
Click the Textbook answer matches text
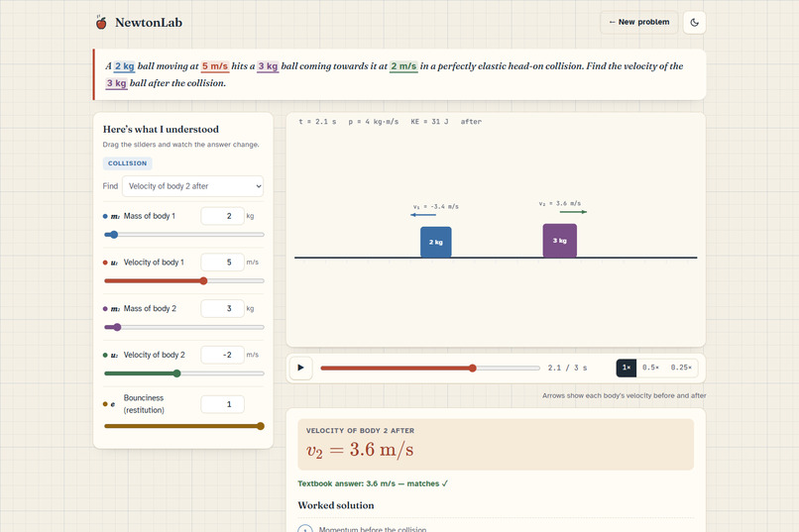[373, 483]
